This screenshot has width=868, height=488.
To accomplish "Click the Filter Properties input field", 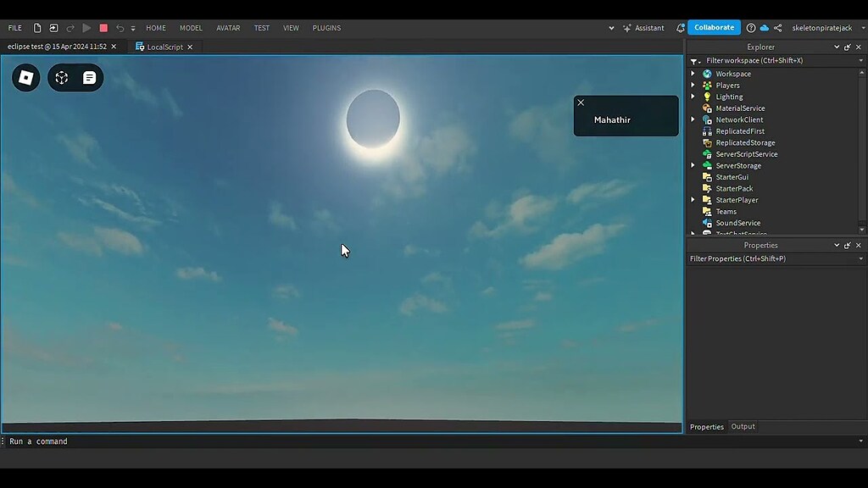I will 770,258.
